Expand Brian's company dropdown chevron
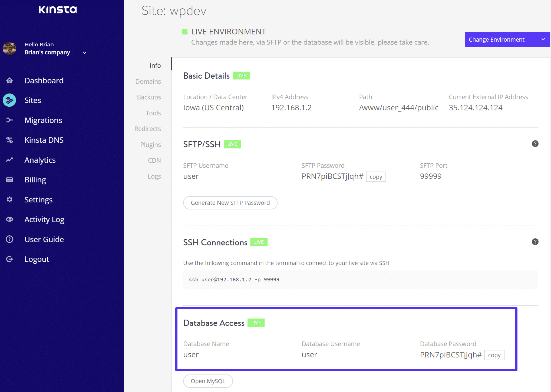 coord(85,53)
